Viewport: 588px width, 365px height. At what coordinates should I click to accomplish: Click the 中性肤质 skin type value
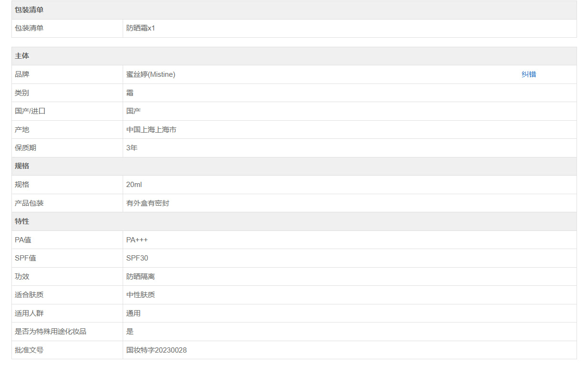pyautogui.click(x=140, y=295)
